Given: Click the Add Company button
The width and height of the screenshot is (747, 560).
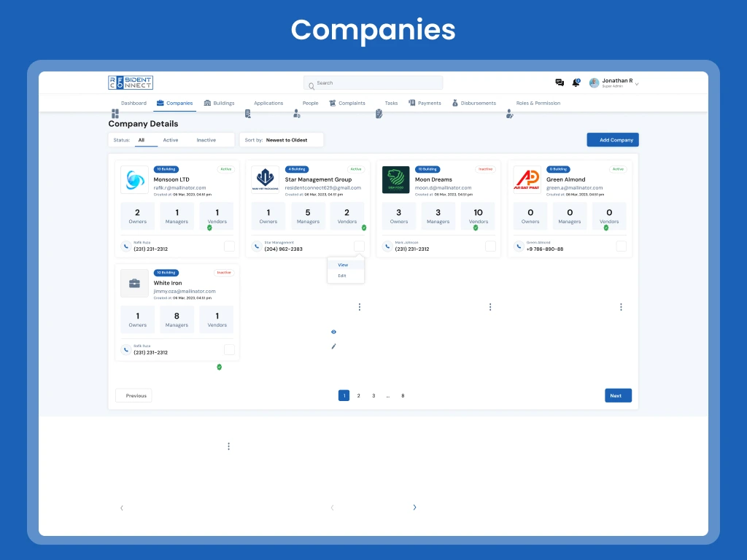Looking at the screenshot, I should 613,140.
